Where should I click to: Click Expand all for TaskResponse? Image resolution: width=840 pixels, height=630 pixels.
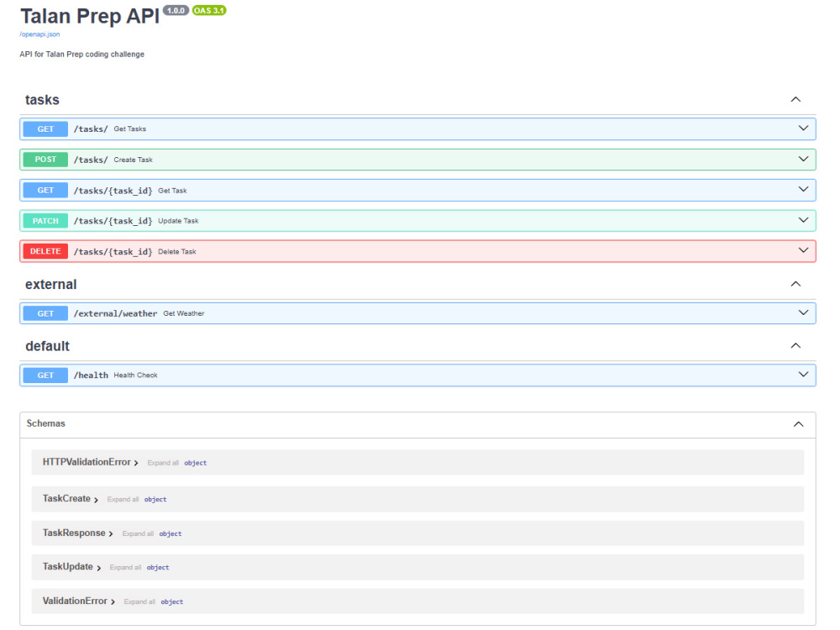pyautogui.click(x=138, y=533)
